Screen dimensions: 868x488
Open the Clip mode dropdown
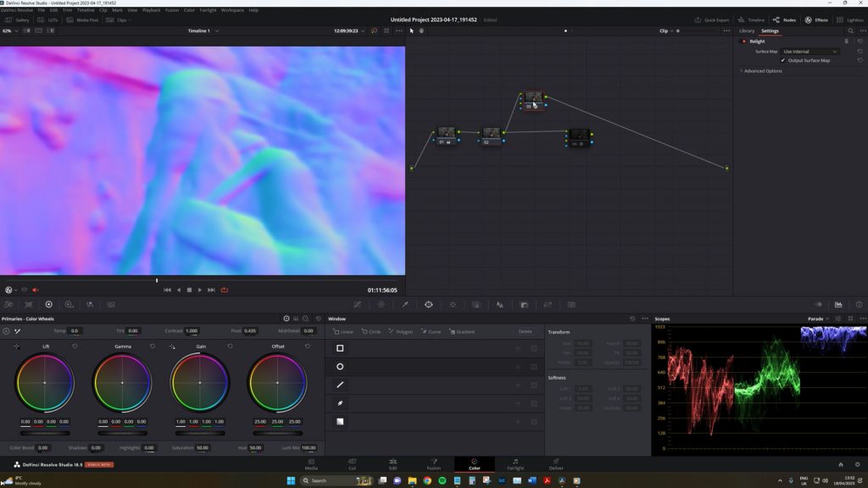pos(666,31)
